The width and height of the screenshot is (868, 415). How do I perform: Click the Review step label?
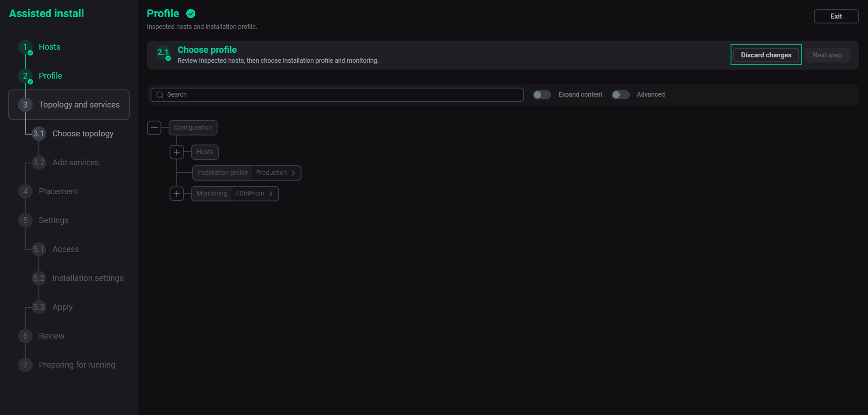point(52,336)
